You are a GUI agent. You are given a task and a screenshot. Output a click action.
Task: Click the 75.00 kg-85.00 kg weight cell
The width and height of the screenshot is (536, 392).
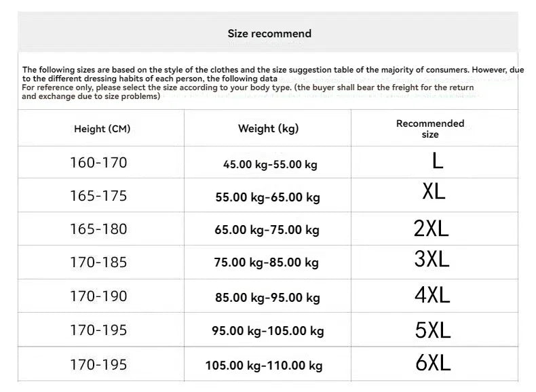point(267,263)
